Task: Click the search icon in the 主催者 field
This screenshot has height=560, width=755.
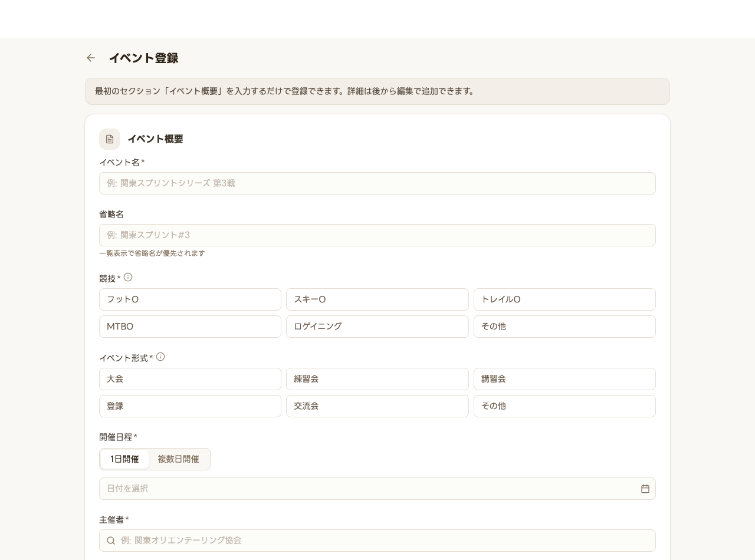Action: coord(111,541)
